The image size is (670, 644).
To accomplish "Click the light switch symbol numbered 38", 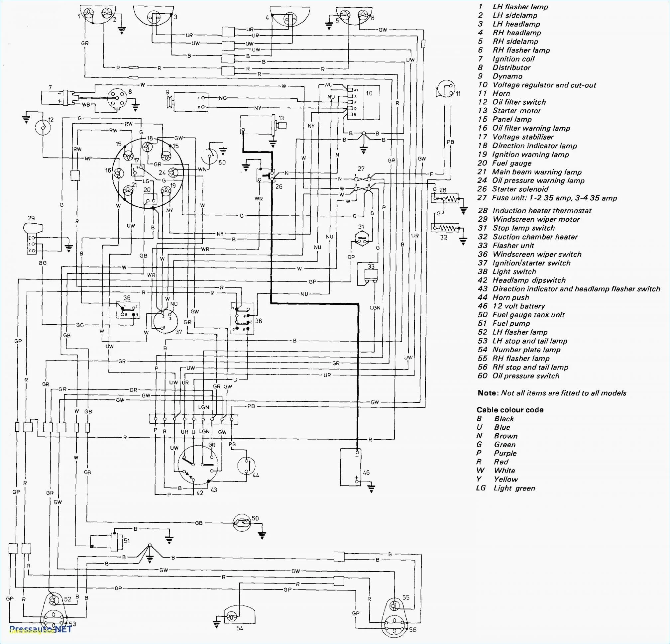I will click(x=242, y=319).
